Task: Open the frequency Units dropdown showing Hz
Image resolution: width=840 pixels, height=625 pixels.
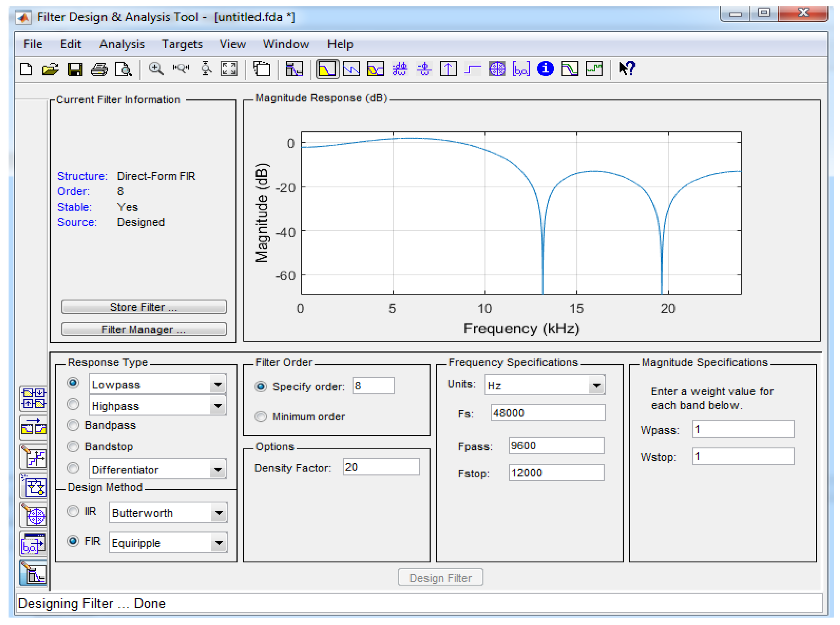Action: click(597, 385)
